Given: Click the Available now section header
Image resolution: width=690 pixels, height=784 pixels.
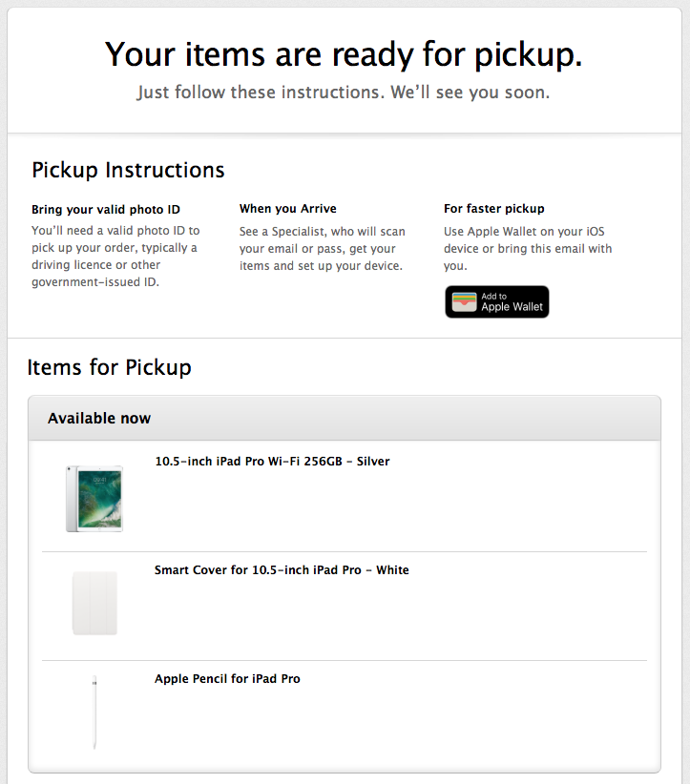Looking at the screenshot, I should 99,419.
